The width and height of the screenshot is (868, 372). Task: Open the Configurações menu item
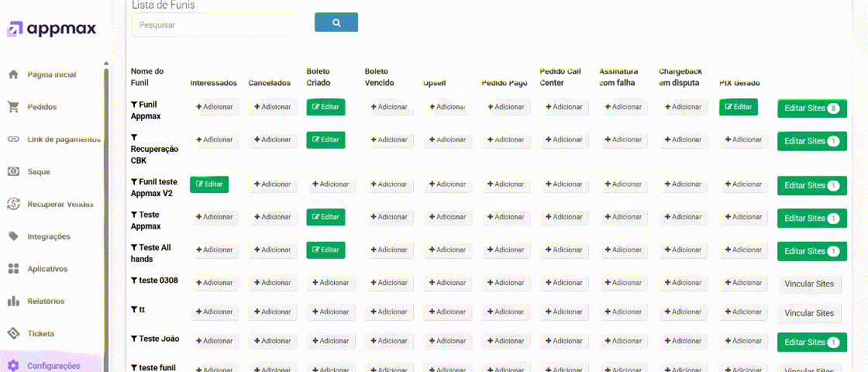[53, 366]
